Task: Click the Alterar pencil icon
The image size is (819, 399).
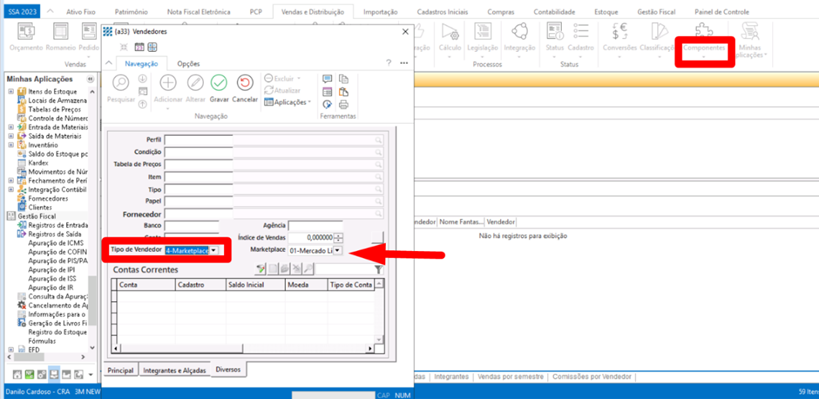Action: pos(195,83)
